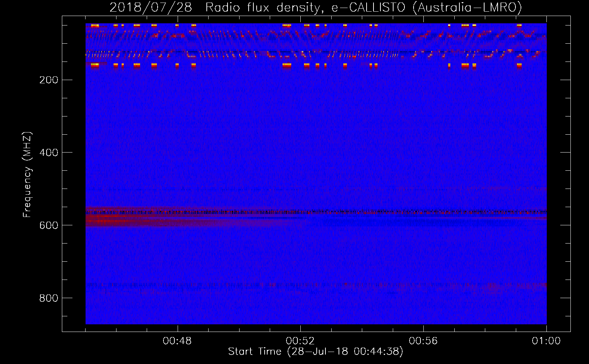589x364 pixels.
Task: Click the 800 MHz frequency tick label
Action: tap(49, 298)
